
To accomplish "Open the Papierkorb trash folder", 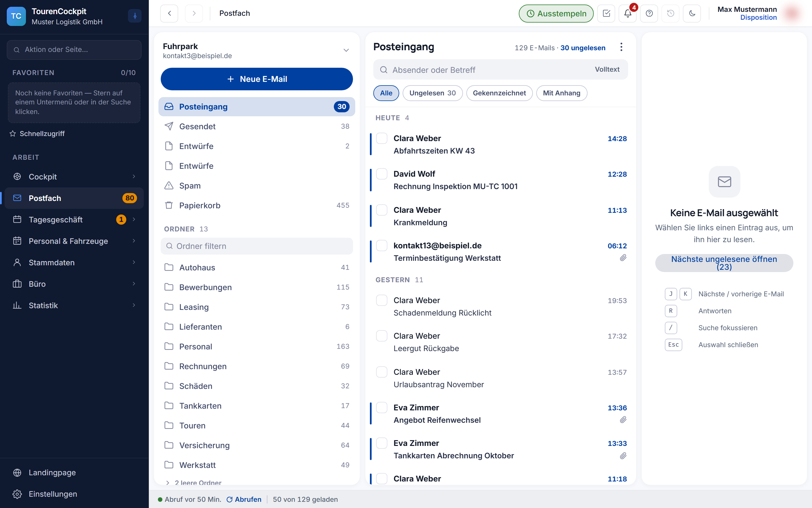I will tap(257, 205).
